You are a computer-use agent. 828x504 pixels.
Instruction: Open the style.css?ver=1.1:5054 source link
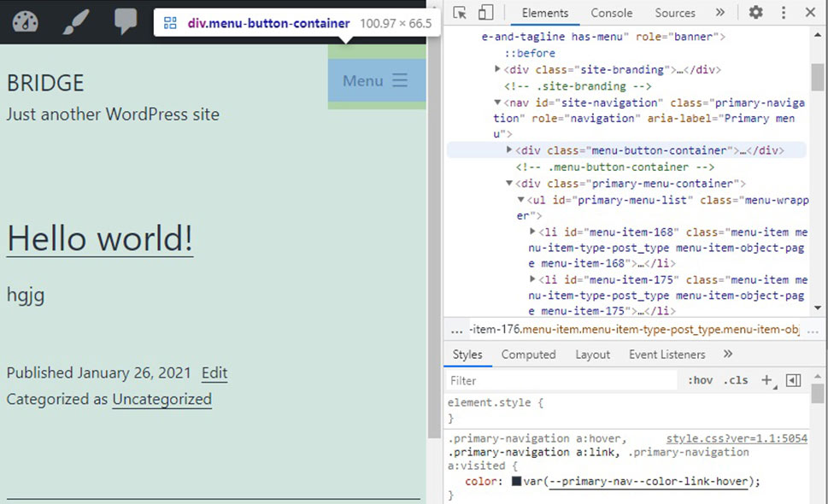(x=737, y=438)
